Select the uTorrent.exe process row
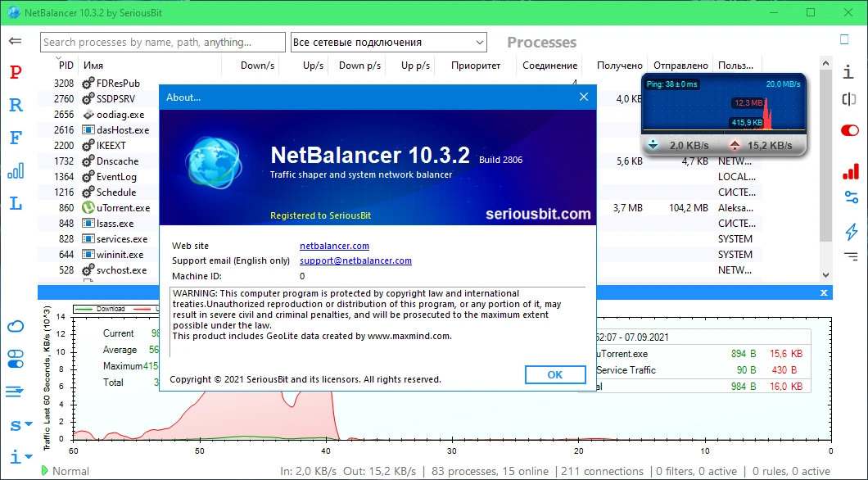868x480 pixels. (400, 208)
